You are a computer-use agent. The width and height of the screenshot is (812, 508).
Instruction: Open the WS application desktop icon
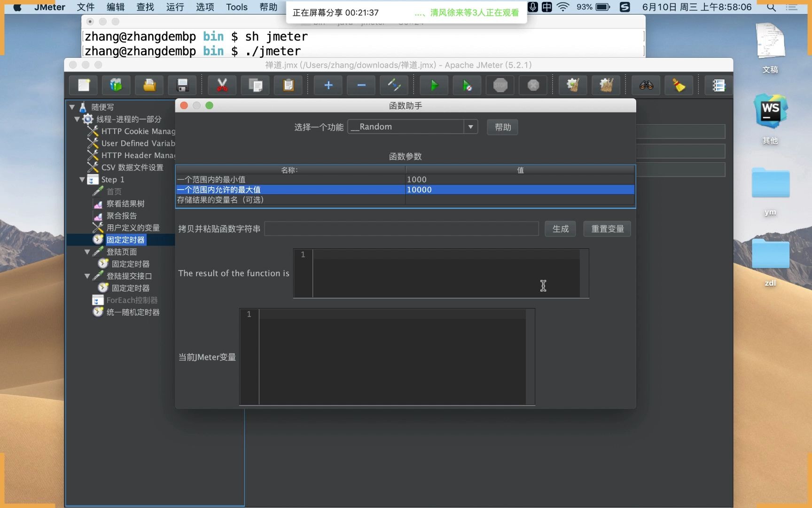tap(771, 111)
